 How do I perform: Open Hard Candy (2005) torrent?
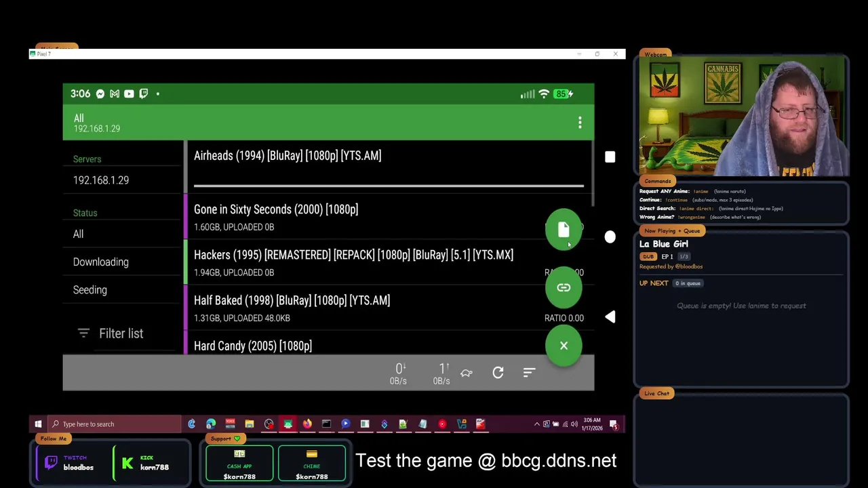coord(389,343)
